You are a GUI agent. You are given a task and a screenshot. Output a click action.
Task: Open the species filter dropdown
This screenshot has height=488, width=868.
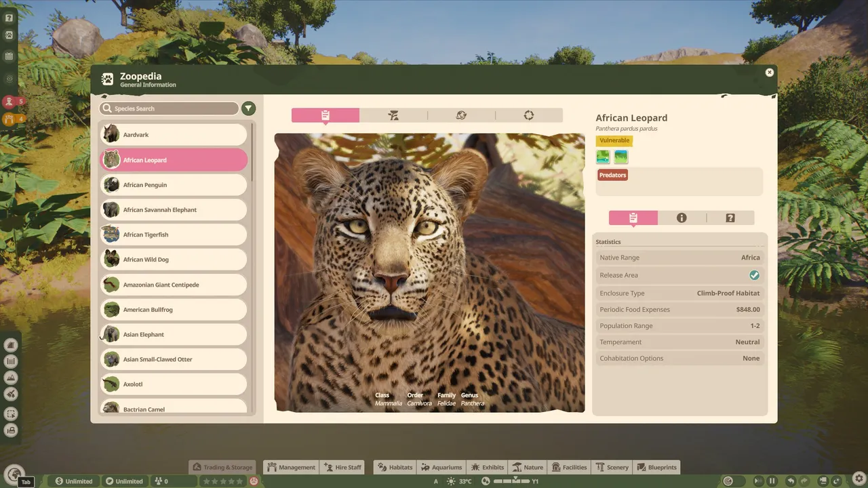pyautogui.click(x=249, y=108)
